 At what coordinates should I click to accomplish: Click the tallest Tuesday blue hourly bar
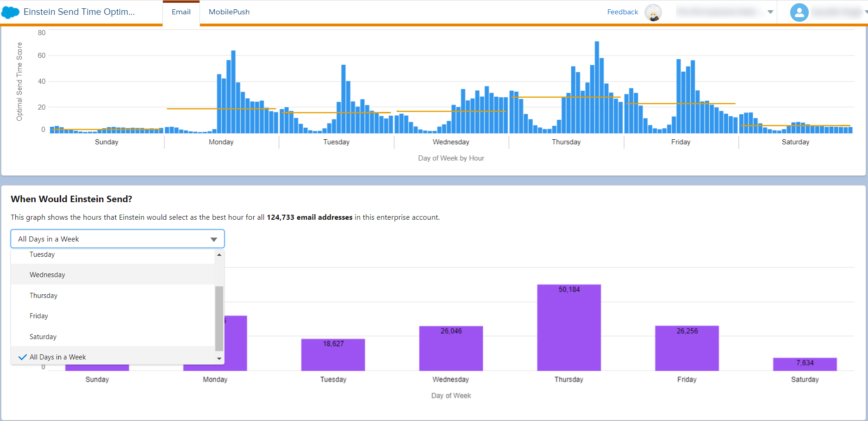tap(343, 99)
